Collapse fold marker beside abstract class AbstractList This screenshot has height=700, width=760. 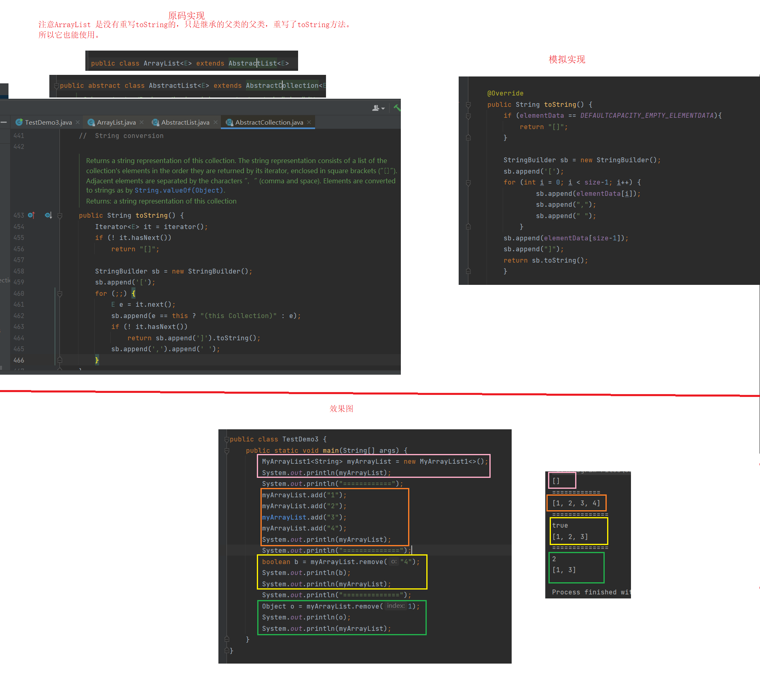[x=56, y=86]
